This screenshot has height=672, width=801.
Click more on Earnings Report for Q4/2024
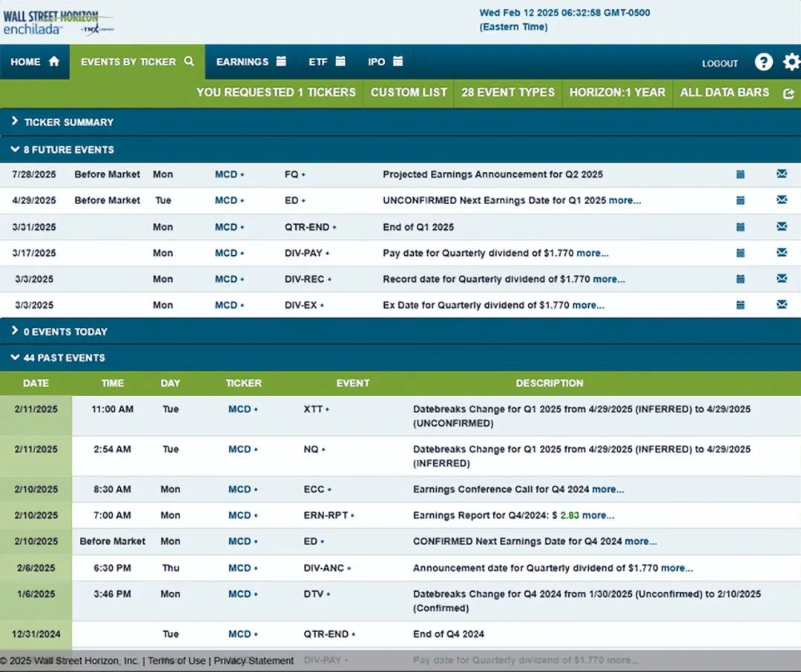click(x=599, y=515)
